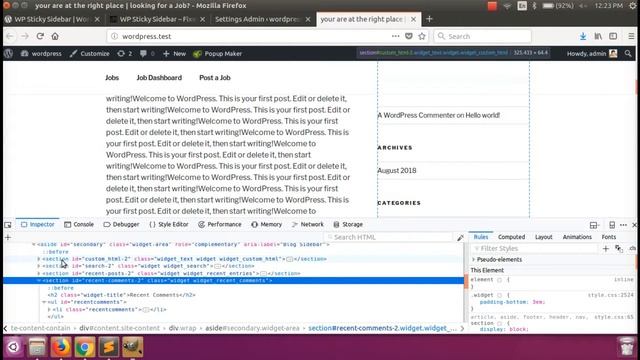This screenshot has height=360, width=640.
Task: Open the August 2018 archive link
Action: (397, 171)
